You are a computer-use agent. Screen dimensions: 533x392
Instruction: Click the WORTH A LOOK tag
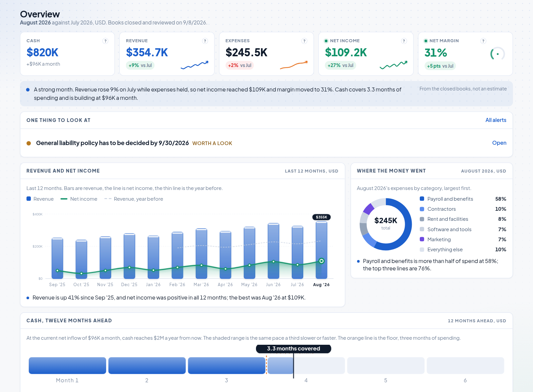(x=212, y=143)
